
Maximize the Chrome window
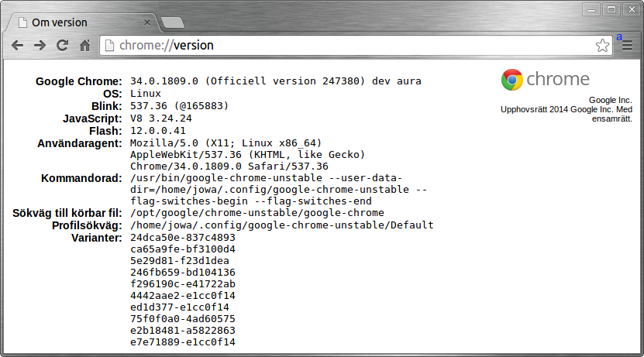[611, 9]
